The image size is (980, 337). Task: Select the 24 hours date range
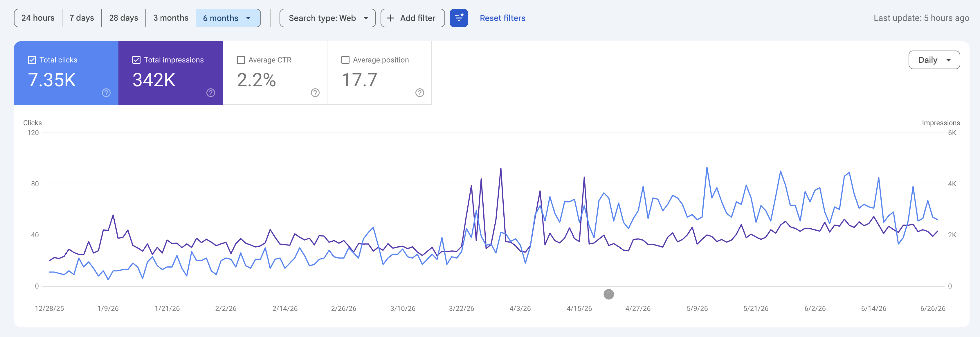pos(38,18)
